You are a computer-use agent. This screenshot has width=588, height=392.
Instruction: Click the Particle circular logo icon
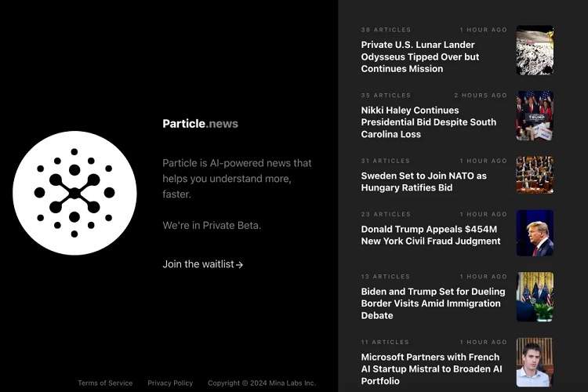tap(74, 193)
